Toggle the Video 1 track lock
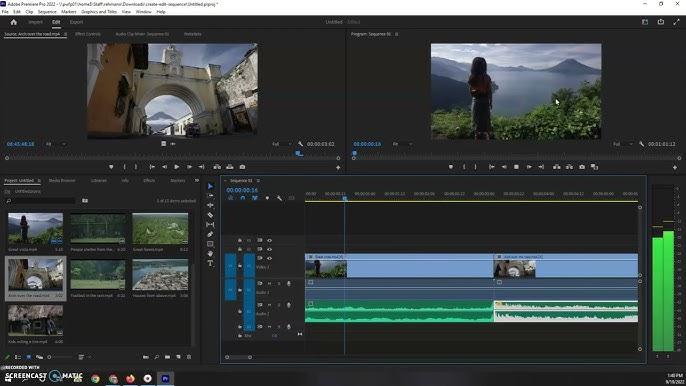This screenshot has height=386, width=686. coord(240,266)
